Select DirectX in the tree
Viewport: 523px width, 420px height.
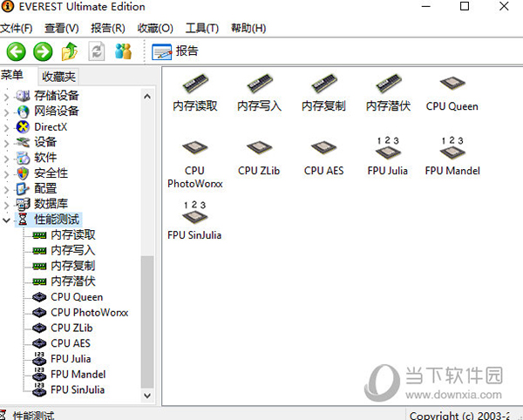(51, 126)
